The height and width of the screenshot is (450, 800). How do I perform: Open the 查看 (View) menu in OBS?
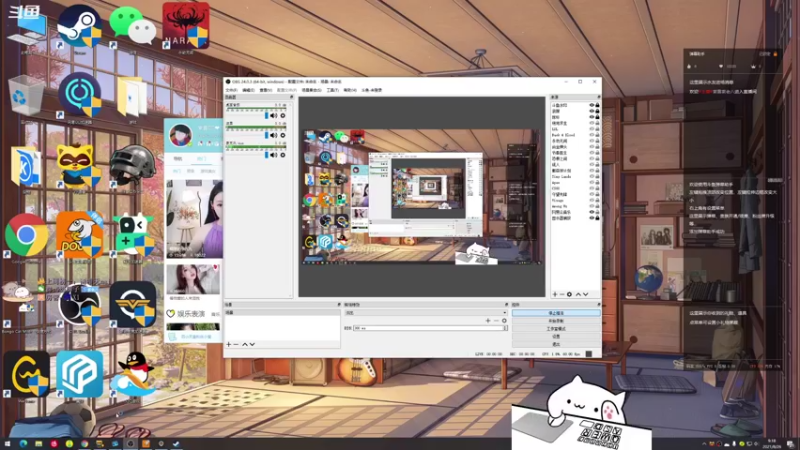266,90
